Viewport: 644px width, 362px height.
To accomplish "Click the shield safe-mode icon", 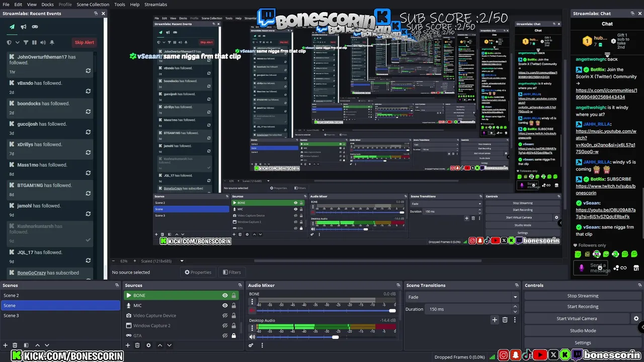I will click(x=9, y=43).
